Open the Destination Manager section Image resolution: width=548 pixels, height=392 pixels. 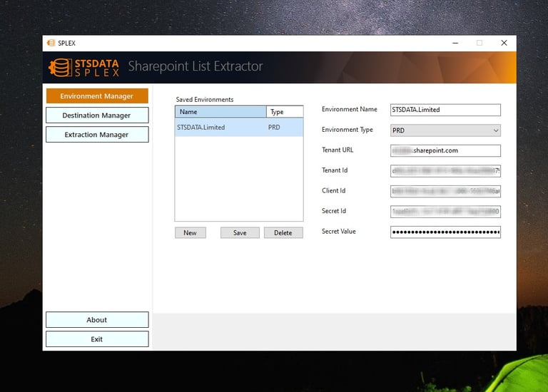(97, 115)
